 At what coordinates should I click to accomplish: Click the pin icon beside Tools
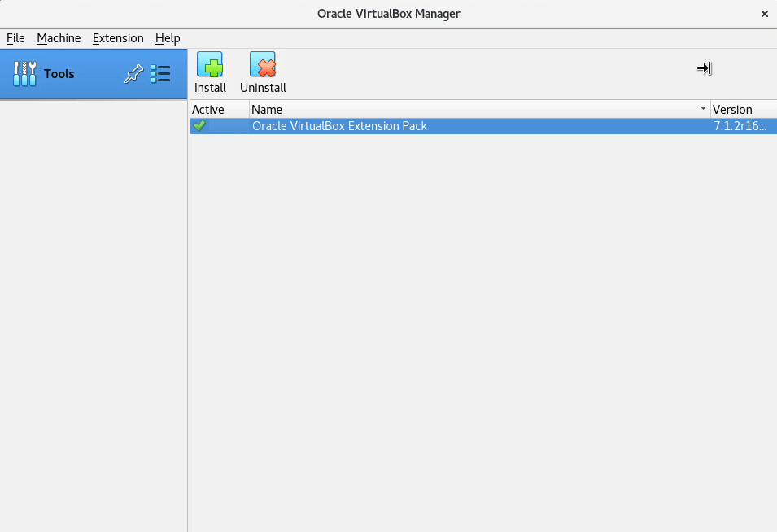(133, 74)
